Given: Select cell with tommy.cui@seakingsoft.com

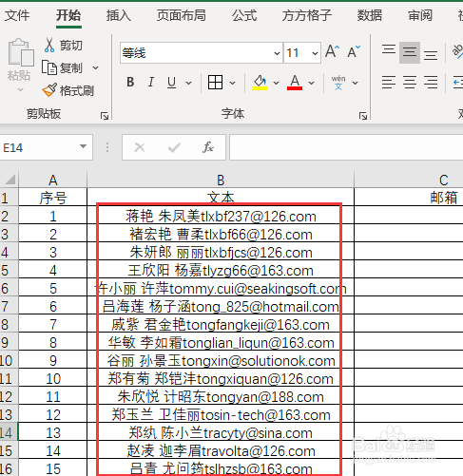Looking at the screenshot, I should [x=221, y=288].
